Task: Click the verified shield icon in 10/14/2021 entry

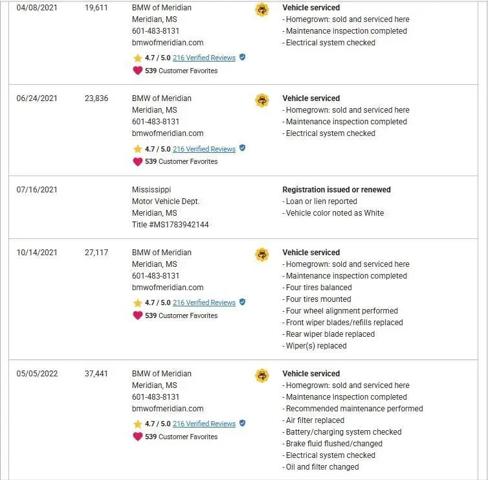Action: pos(242,302)
